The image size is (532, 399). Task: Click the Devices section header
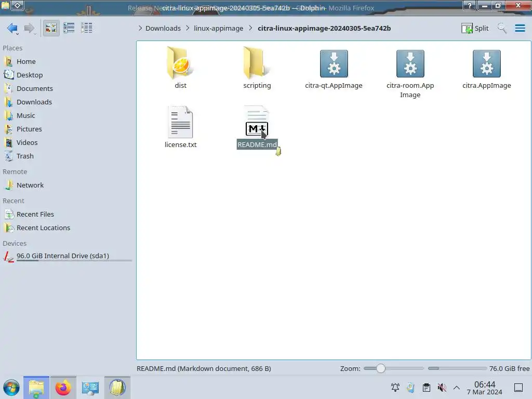point(15,244)
